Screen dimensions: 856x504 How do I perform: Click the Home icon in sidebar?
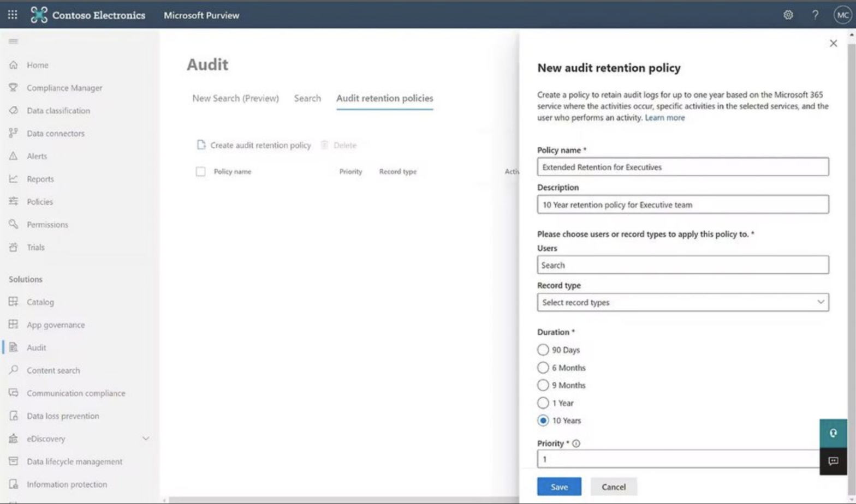click(13, 65)
